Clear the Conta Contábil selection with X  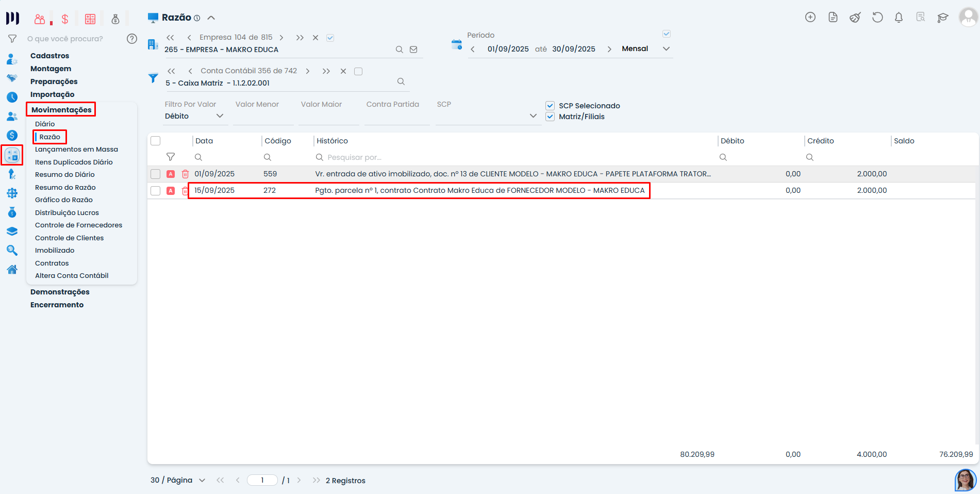point(343,71)
